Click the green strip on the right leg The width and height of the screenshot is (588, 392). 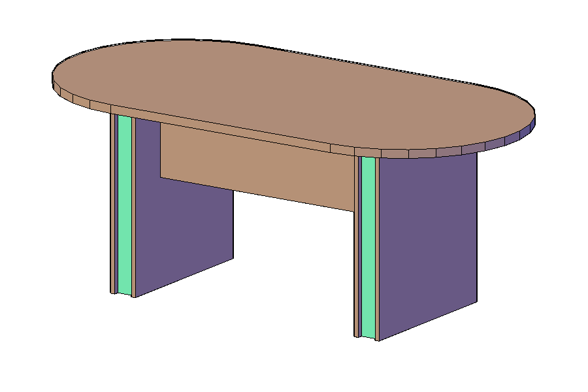click(x=368, y=248)
